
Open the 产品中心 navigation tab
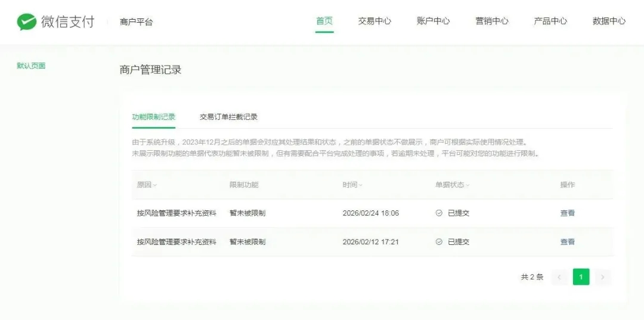tap(550, 21)
